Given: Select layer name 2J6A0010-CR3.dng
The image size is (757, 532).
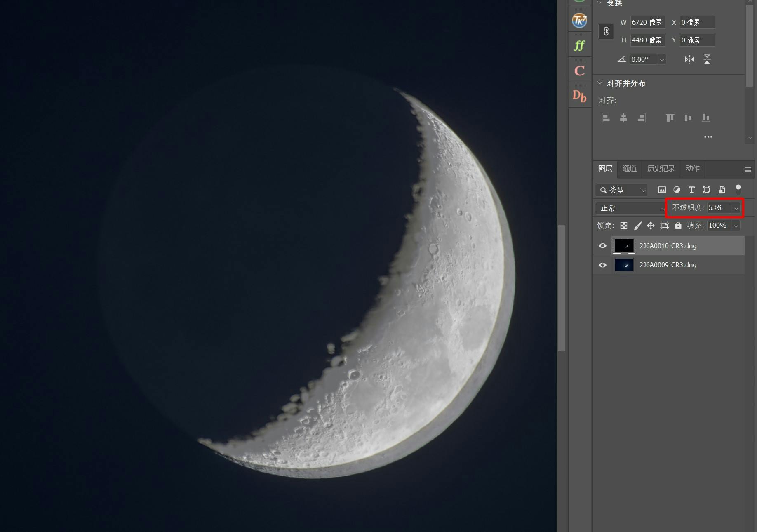Looking at the screenshot, I should [668, 246].
